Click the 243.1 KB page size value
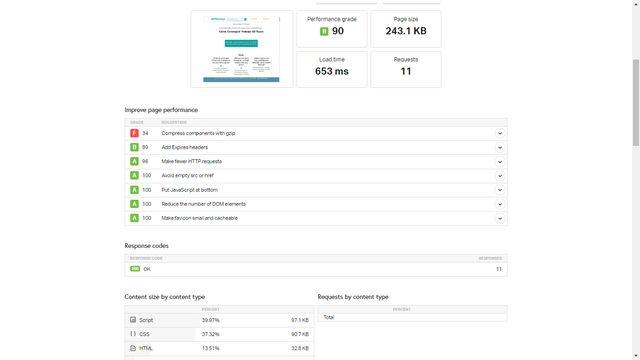640x360 pixels. tap(406, 31)
